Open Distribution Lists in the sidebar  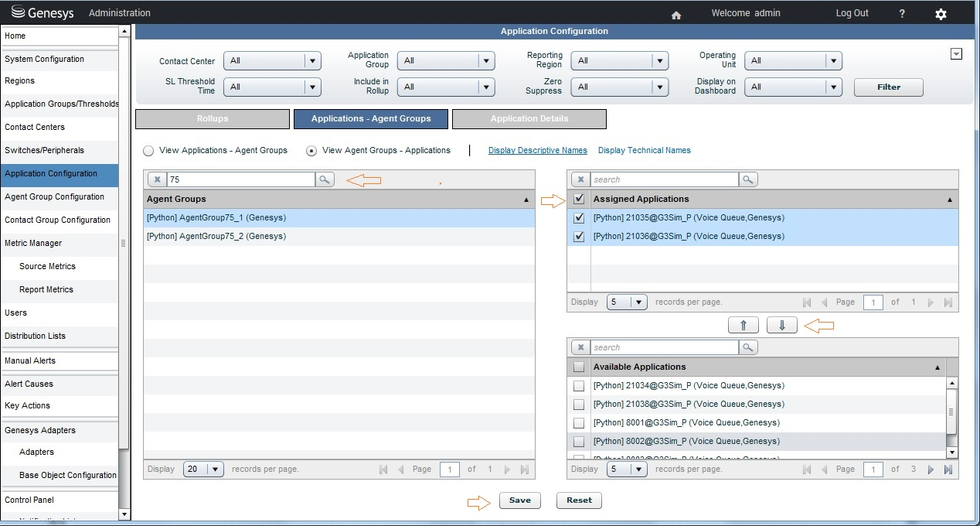[60, 336]
